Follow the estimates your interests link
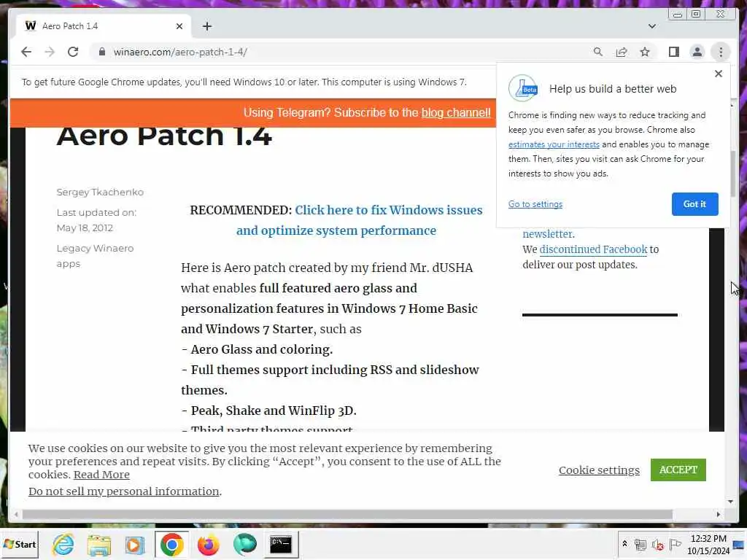 pyautogui.click(x=554, y=144)
